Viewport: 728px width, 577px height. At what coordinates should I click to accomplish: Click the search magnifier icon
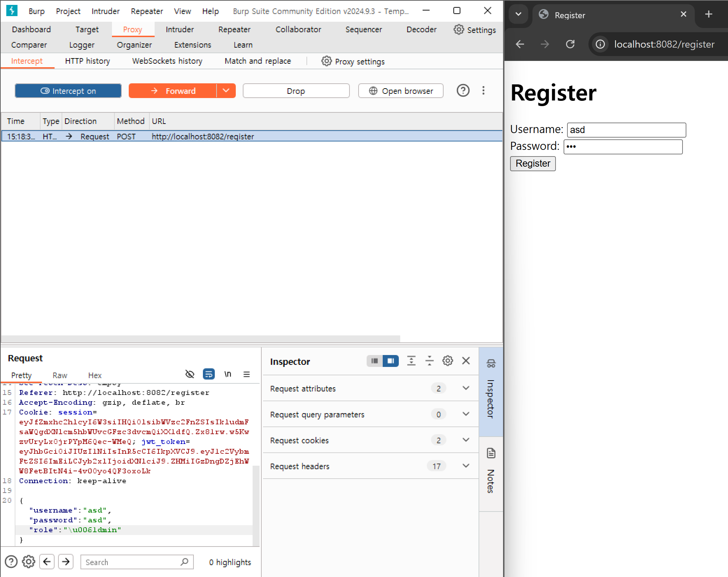click(184, 562)
